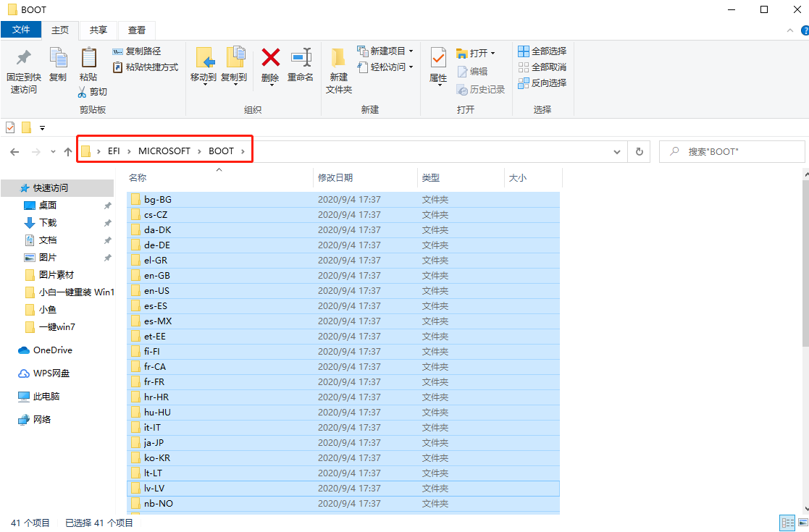Open the Properties (属性) icon
This screenshot has height=532, width=809.
[438, 58]
